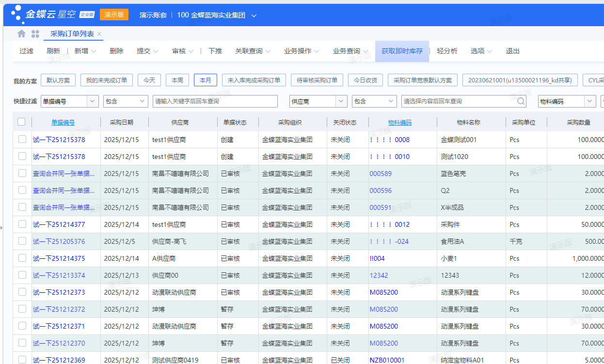Toggle the select-all header checkbox
Screen dimensions: 604x364
click(21, 122)
